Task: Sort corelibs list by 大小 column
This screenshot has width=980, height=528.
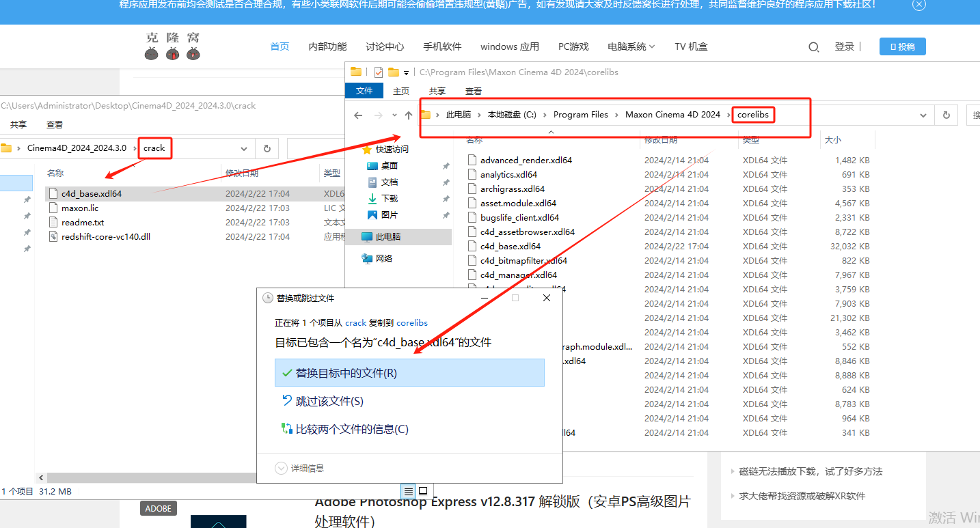Action: [833, 139]
